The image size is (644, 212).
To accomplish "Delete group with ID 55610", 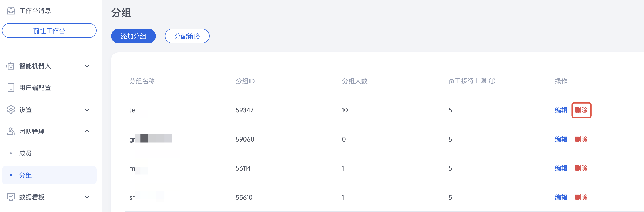I will point(581,197).
